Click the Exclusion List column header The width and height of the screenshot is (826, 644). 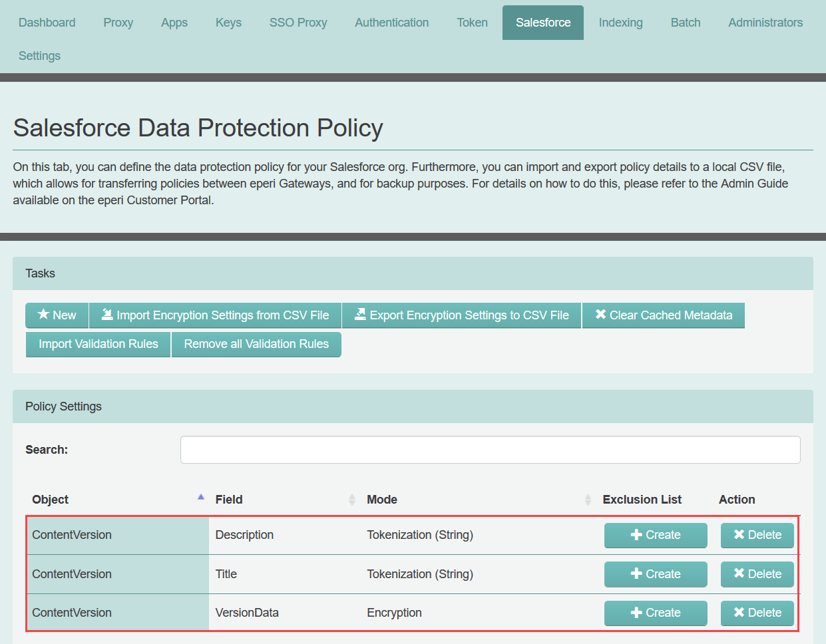coord(642,500)
